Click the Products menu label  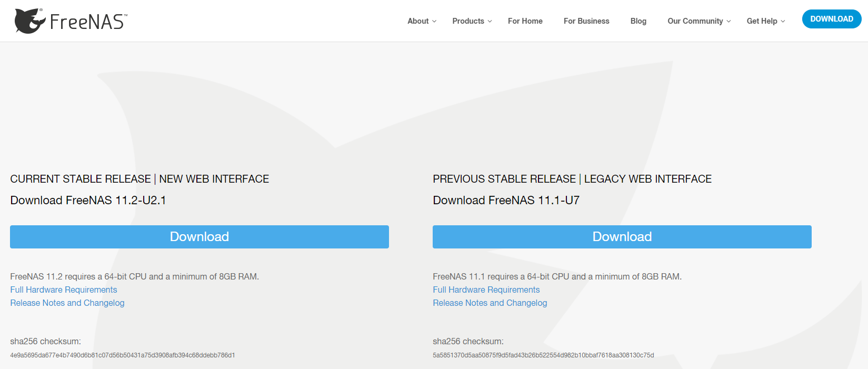pos(468,21)
